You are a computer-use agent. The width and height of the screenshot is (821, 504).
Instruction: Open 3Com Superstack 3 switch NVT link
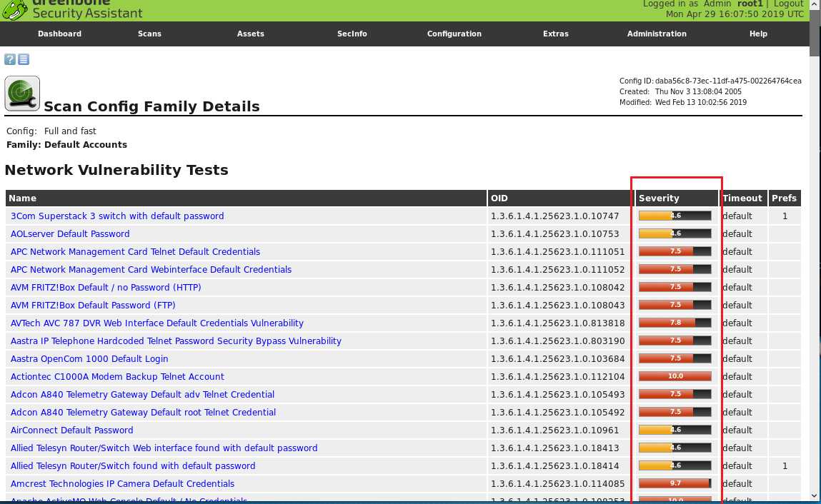coord(117,216)
